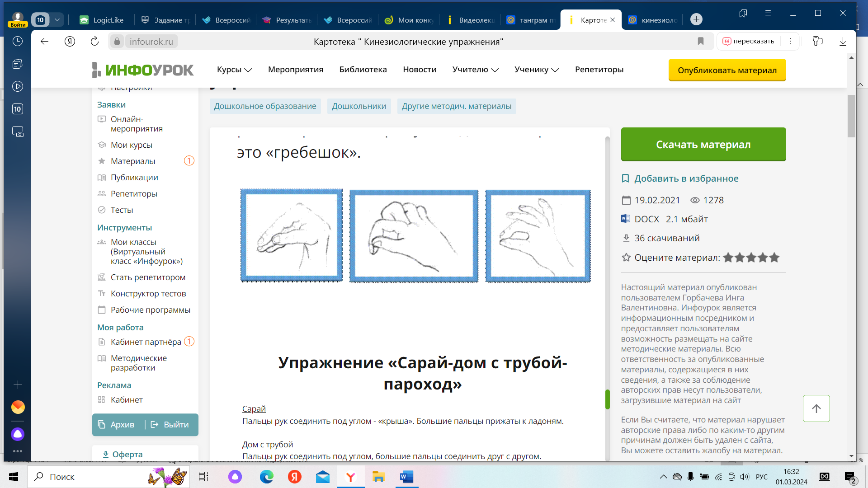Open Конструктор тестов in the sidebar
Viewport: 868px width, 488px height.
[x=148, y=294]
